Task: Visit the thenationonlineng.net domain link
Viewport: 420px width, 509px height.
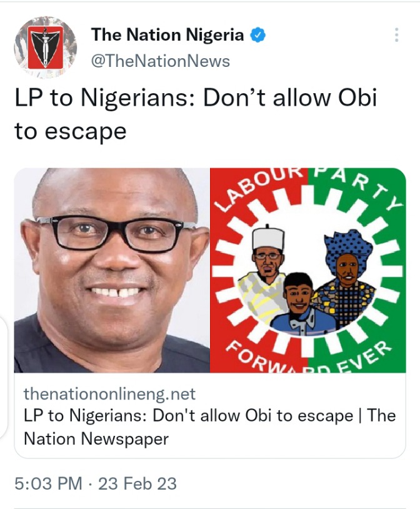Action: coord(110,394)
